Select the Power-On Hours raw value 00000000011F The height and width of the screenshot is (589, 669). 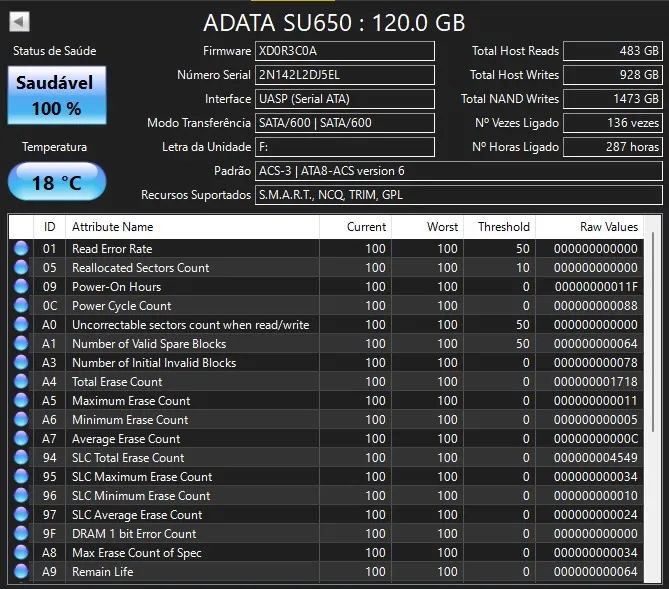pyautogui.click(x=596, y=287)
